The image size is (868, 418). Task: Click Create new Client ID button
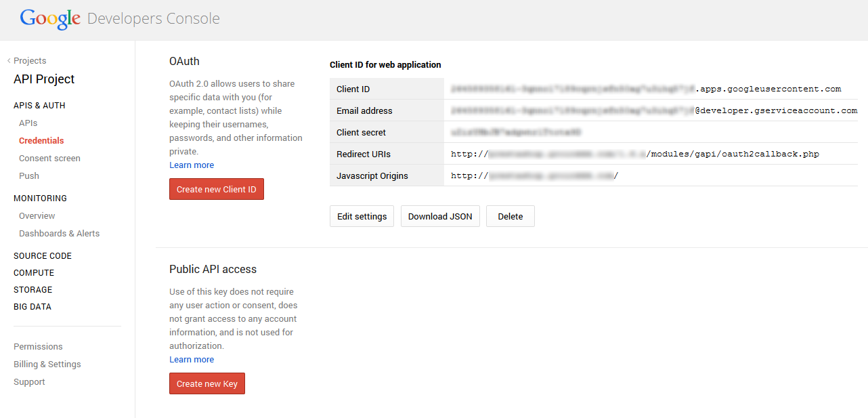tap(217, 189)
